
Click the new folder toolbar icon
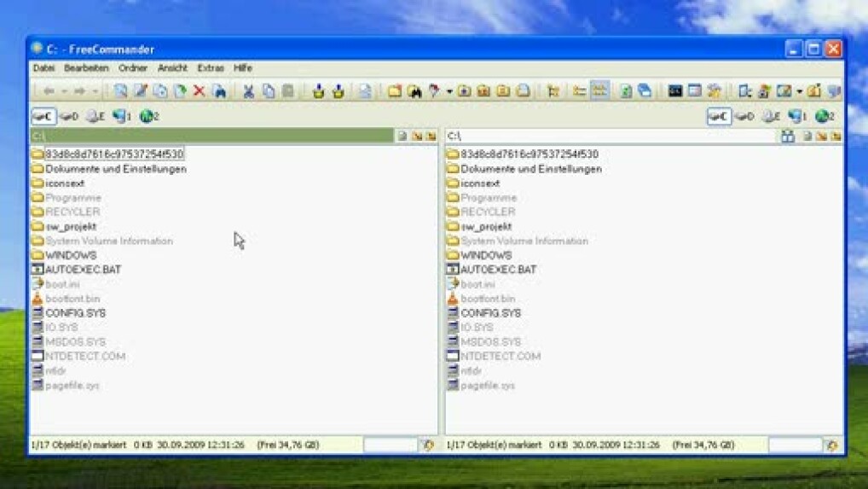(x=394, y=91)
